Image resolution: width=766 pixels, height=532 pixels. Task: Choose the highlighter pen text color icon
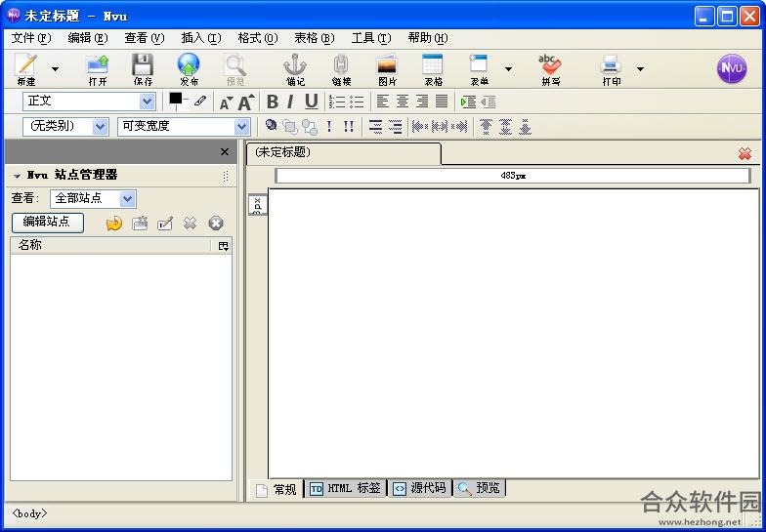[199, 101]
